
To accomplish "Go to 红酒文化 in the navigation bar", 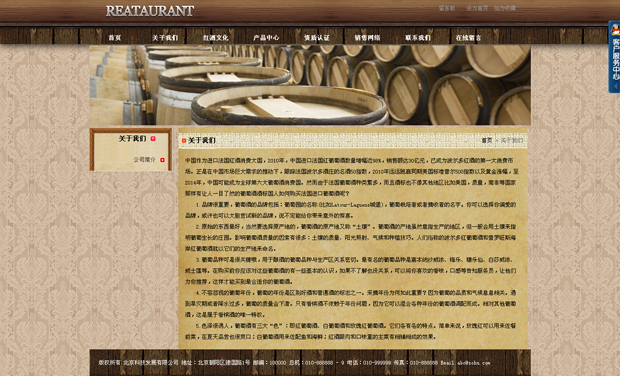I will coord(215,38).
